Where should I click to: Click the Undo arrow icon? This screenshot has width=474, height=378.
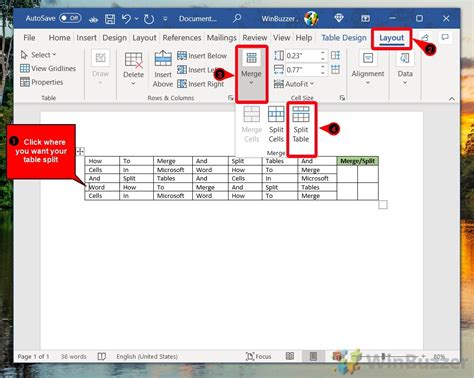[126, 18]
